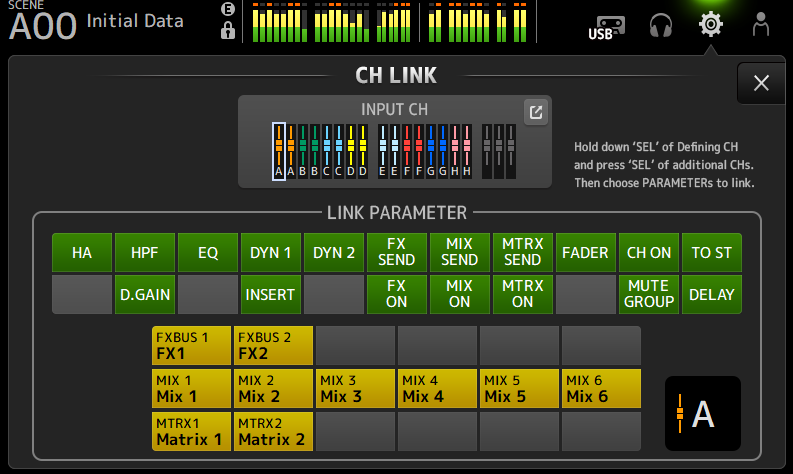Click the INPUT CH pop-out icon
Image resolution: width=793 pixels, height=474 pixels.
pos(536,112)
